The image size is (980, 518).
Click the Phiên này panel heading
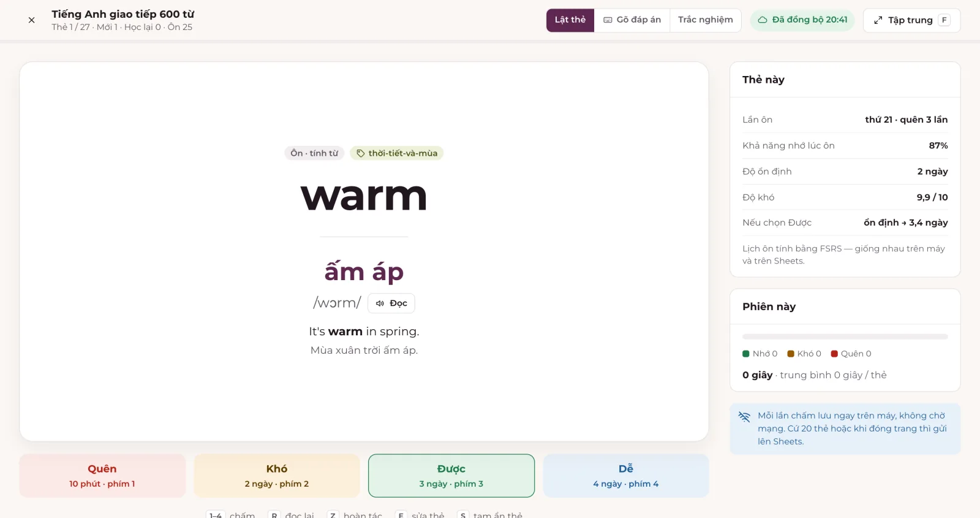(x=769, y=307)
